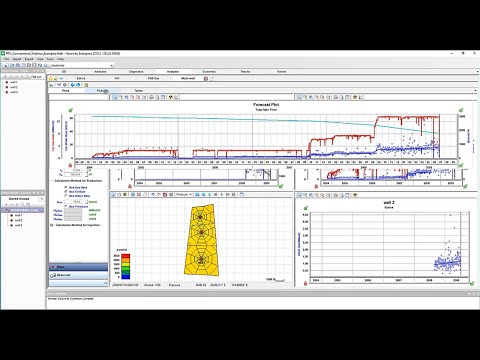Screen dimensions: 480x360
Task: Click the print icon in left plot toolbar
Action: coord(151,97)
